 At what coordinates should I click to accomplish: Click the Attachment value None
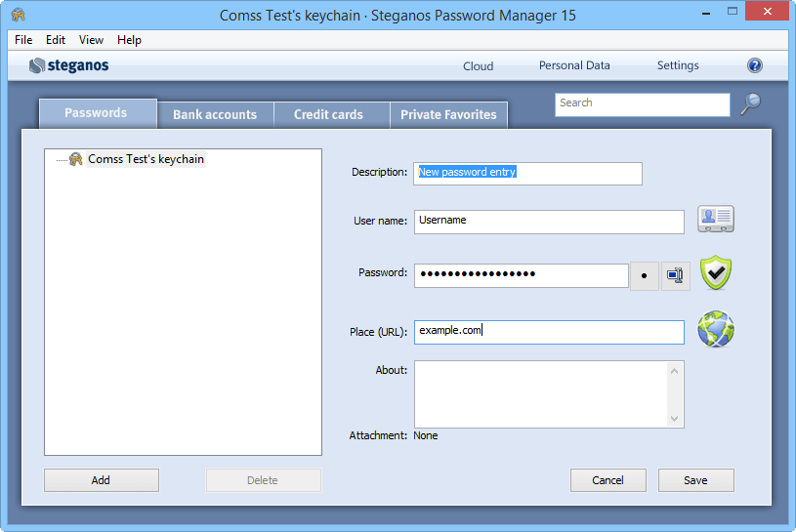[426, 435]
